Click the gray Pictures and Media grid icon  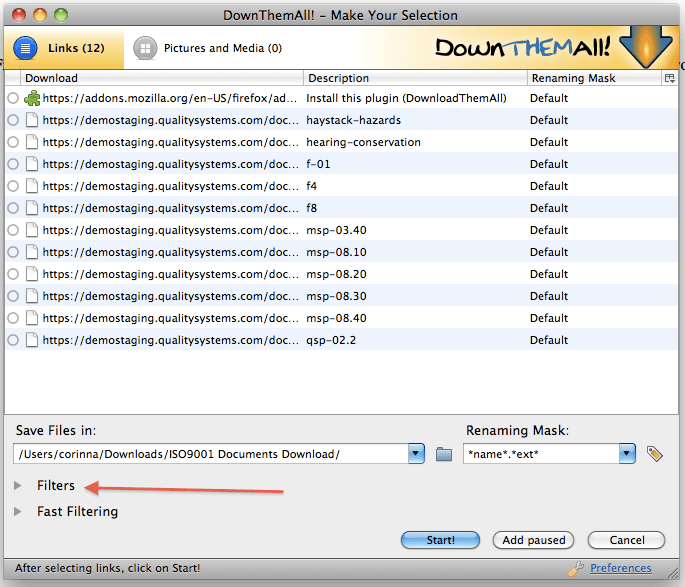(145, 48)
